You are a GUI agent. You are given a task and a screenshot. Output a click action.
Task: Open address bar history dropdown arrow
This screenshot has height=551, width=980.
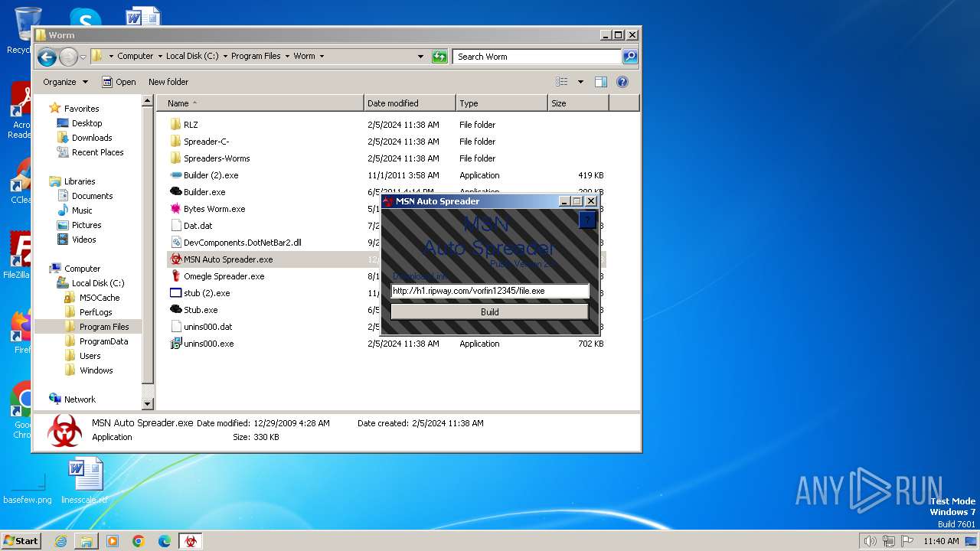tap(420, 57)
